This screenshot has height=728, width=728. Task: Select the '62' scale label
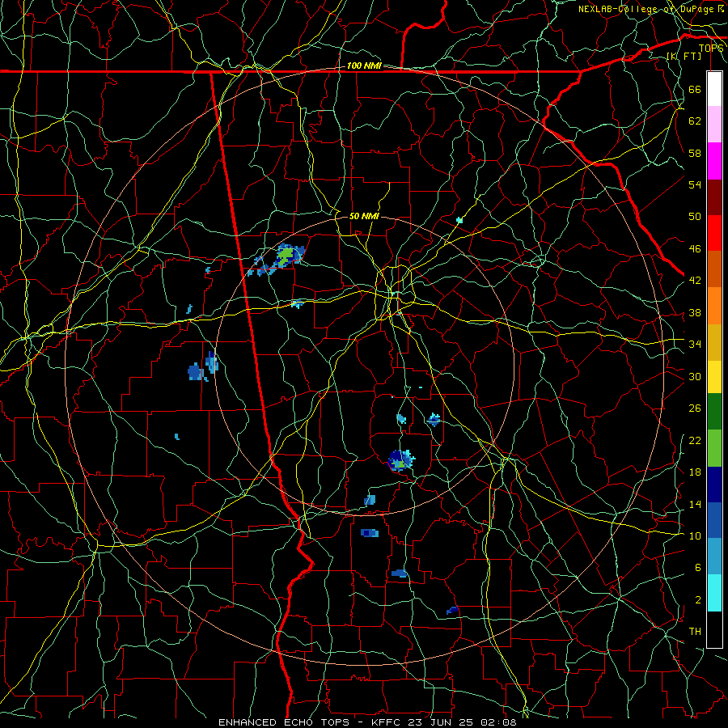pos(695,121)
